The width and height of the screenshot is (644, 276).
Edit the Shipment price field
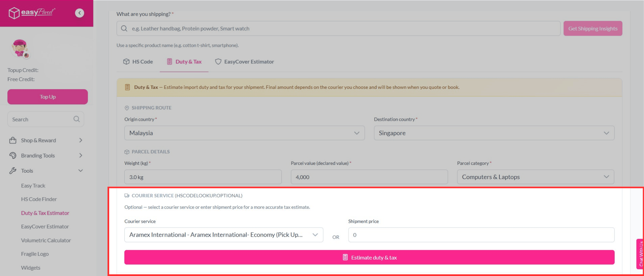coord(481,235)
